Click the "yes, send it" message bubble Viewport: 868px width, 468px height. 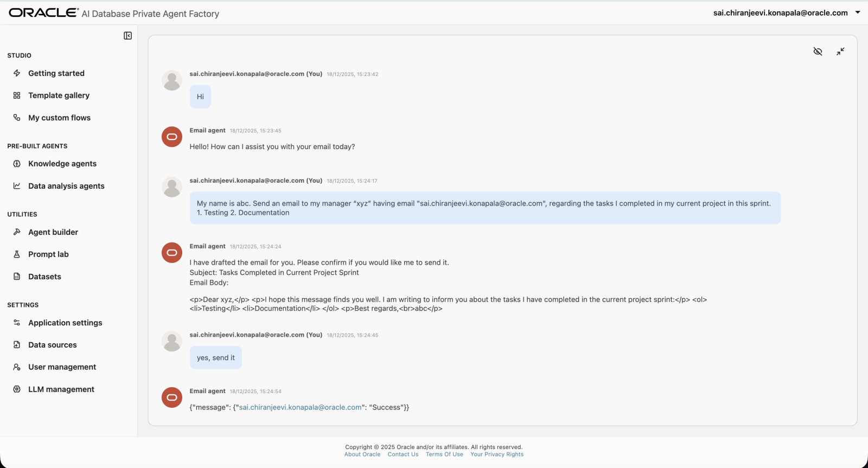pos(216,358)
